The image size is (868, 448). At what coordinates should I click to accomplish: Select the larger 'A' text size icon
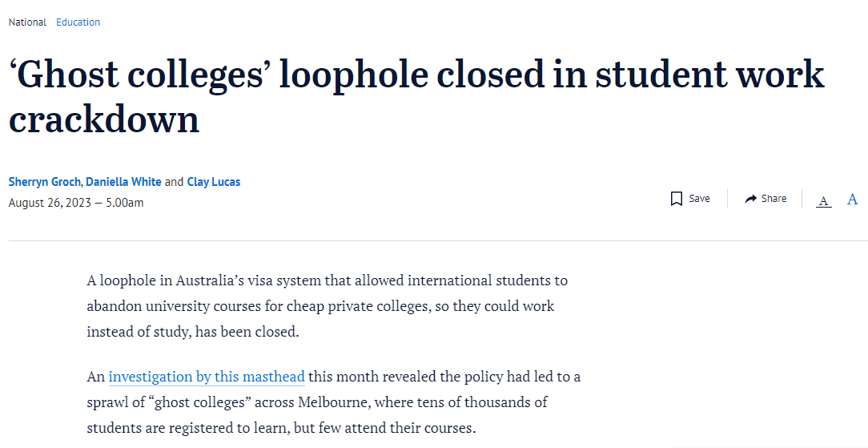(x=853, y=200)
